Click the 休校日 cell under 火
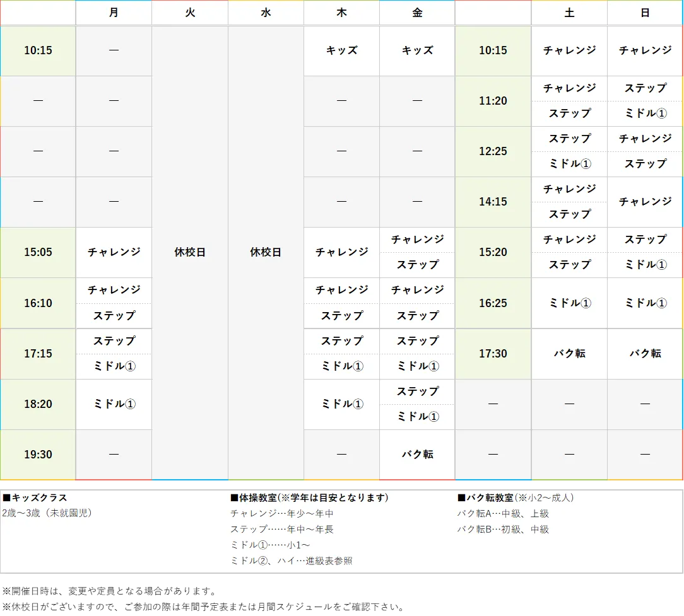 coord(189,252)
